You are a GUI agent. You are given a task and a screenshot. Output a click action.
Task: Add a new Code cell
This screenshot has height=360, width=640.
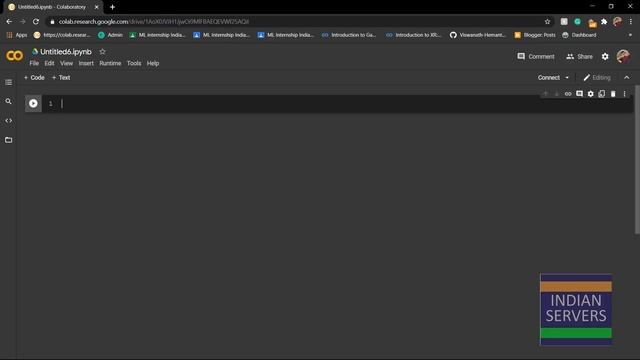[x=34, y=78]
